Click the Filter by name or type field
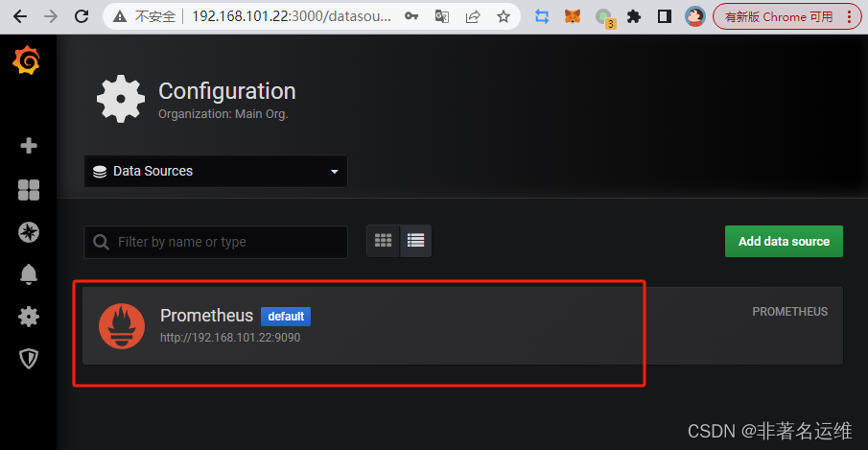 pyautogui.click(x=216, y=242)
